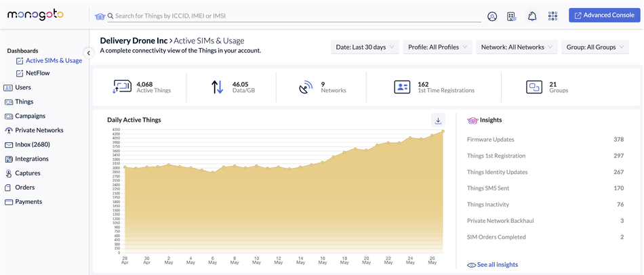Image resolution: width=644 pixels, height=275 pixels.
Task: Click the user profile icon in header
Action: coord(492,16)
